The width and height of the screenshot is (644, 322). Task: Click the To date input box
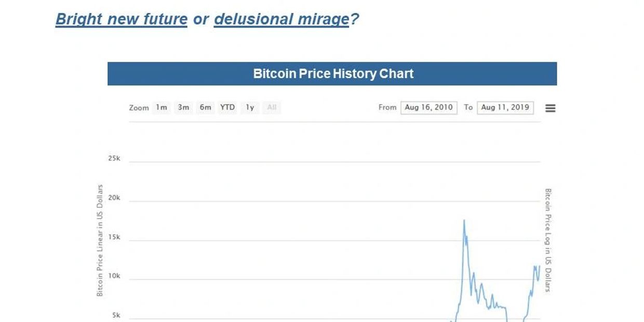tap(505, 108)
